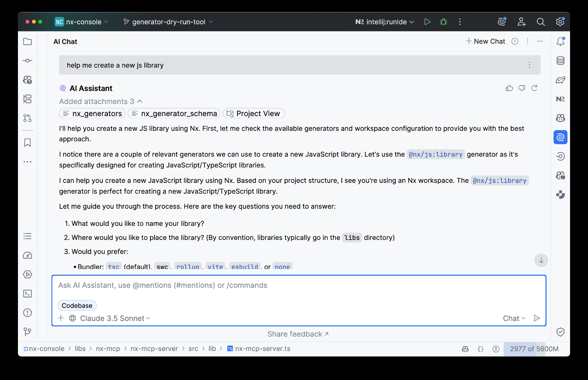Image resolution: width=588 pixels, height=380 pixels.
Task: Open intellij:runIde run configuration dropdown
Action: [x=385, y=22]
